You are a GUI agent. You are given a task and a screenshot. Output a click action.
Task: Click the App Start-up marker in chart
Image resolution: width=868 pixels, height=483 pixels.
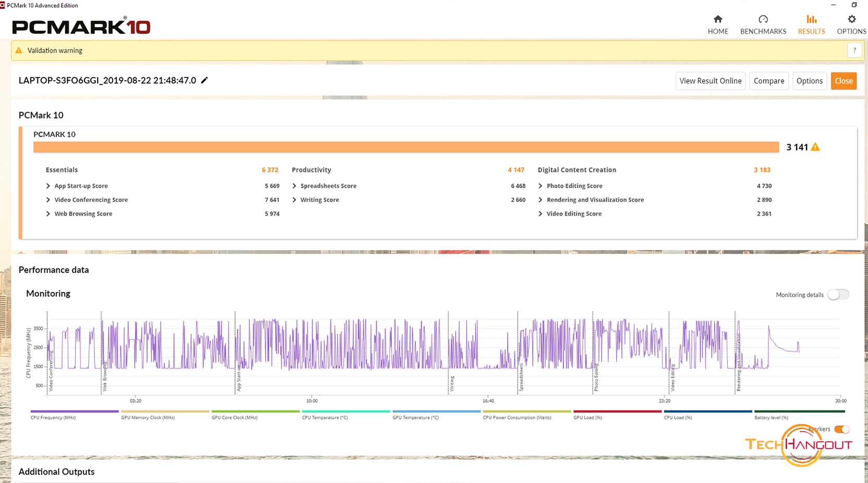tap(239, 378)
